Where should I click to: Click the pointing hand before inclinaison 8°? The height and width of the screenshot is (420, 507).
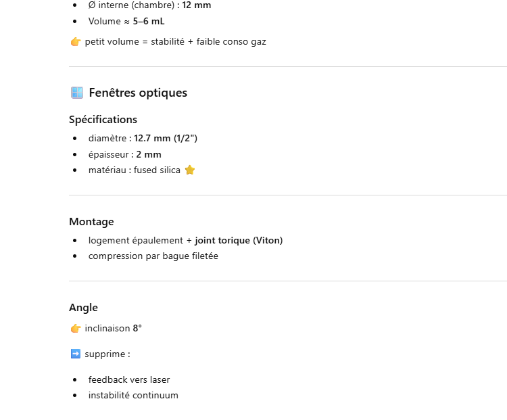(x=76, y=329)
